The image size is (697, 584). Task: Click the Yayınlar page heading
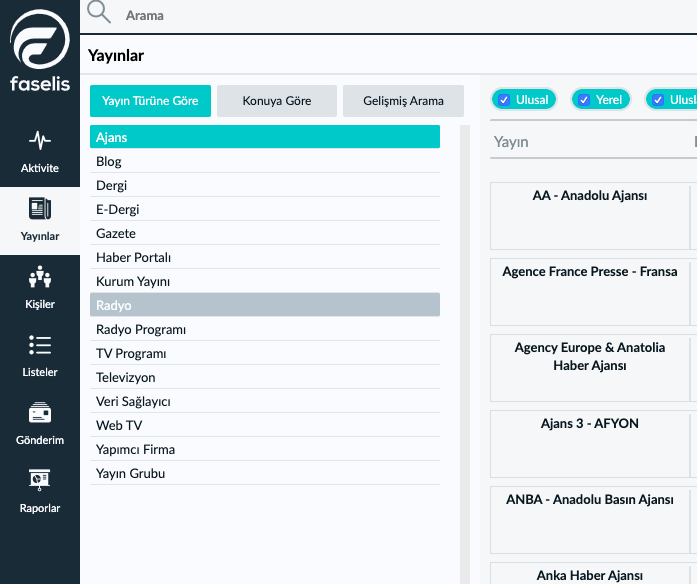tap(116, 56)
